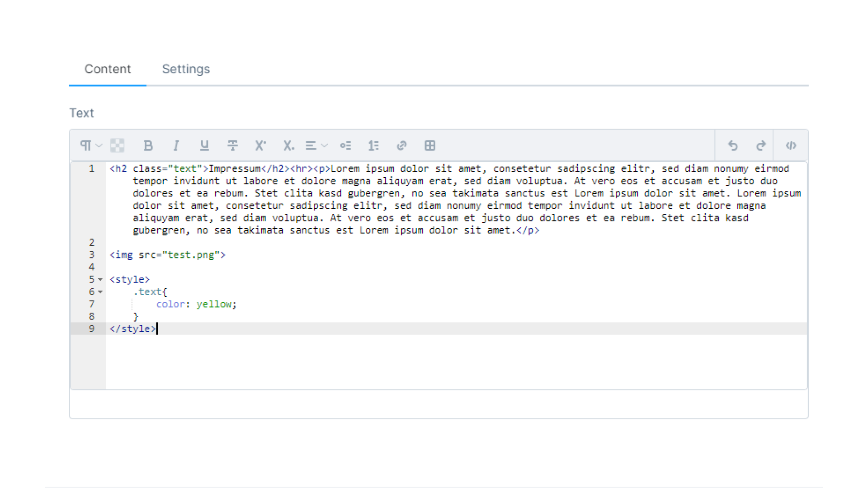Open the text alignment dropdown
868x488 pixels.
[316, 145]
